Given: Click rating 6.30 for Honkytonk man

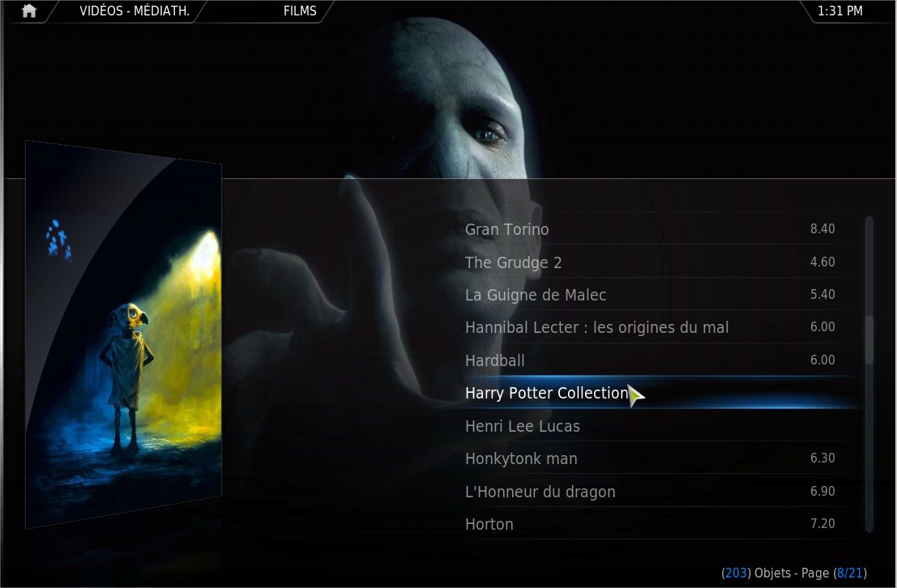Looking at the screenshot, I should point(822,458).
